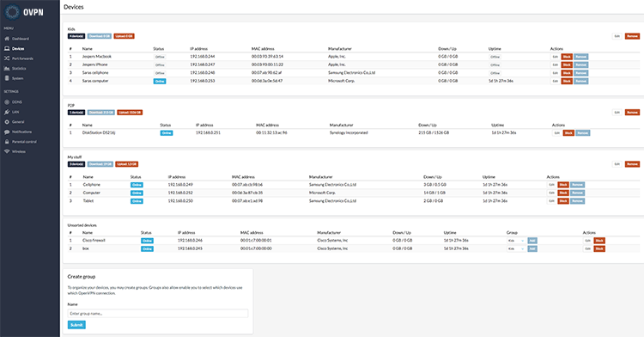Edit the My stuff group
644x337 pixels.
coord(617,164)
